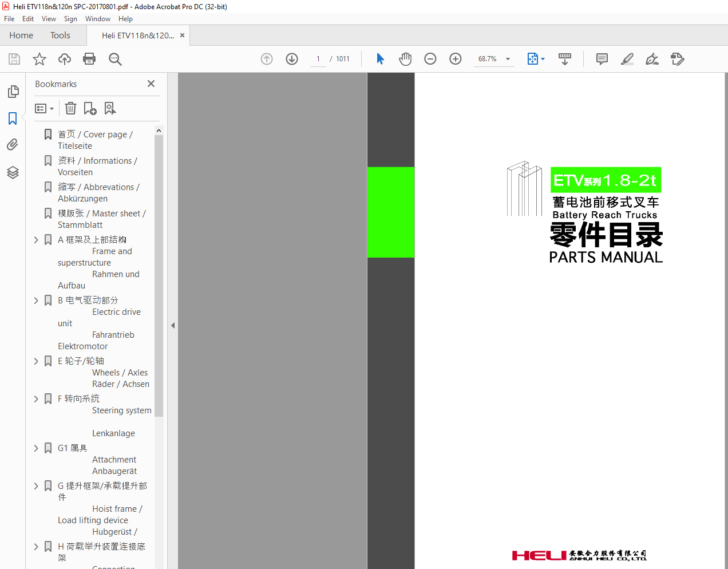Open the find text magnifier icon
The height and width of the screenshot is (569, 728).
coord(115,59)
